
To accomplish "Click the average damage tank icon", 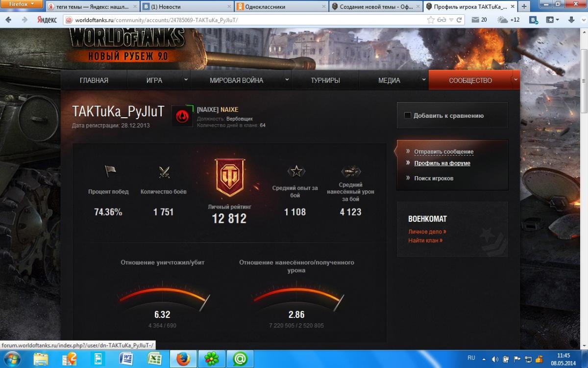I will 350,171.
